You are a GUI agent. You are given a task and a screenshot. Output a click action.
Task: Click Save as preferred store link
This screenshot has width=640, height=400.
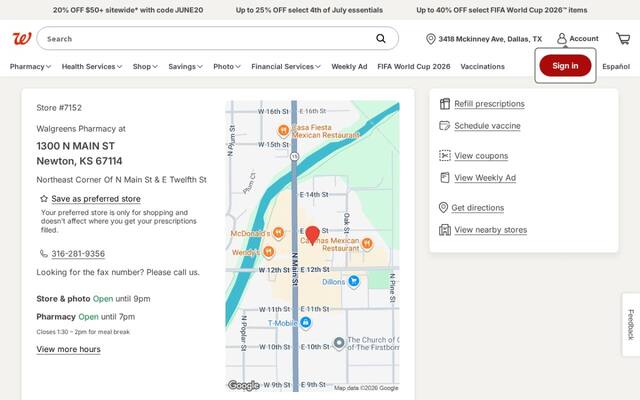pos(96,199)
